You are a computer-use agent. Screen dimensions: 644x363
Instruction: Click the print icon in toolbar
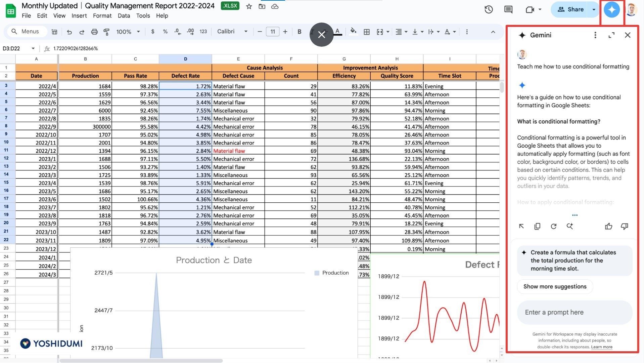[x=94, y=32]
